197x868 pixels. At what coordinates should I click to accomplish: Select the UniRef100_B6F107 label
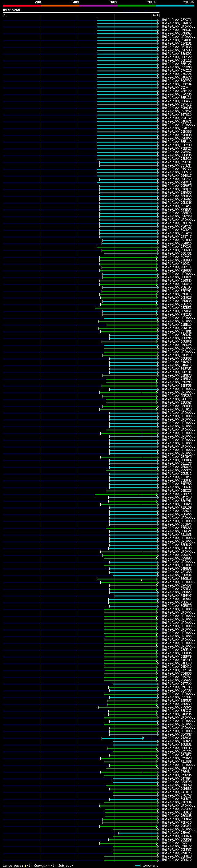point(176,64)
